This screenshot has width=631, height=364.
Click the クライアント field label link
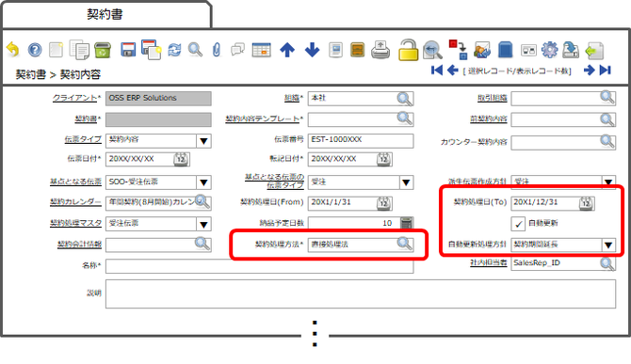point(76,98)
